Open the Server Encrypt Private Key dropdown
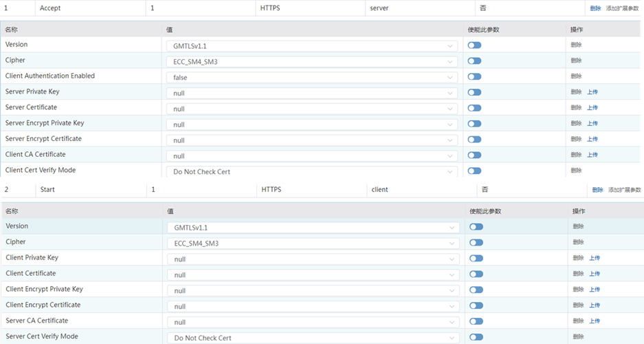644x344 pixels. click(x=312, y=125)
